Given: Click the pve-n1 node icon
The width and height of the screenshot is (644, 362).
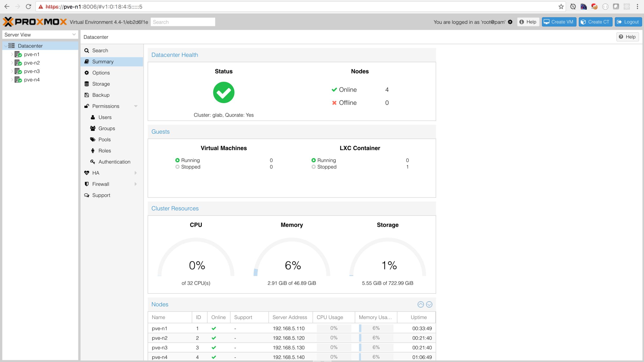Looking at the screenshot, I should click(18, 54).
